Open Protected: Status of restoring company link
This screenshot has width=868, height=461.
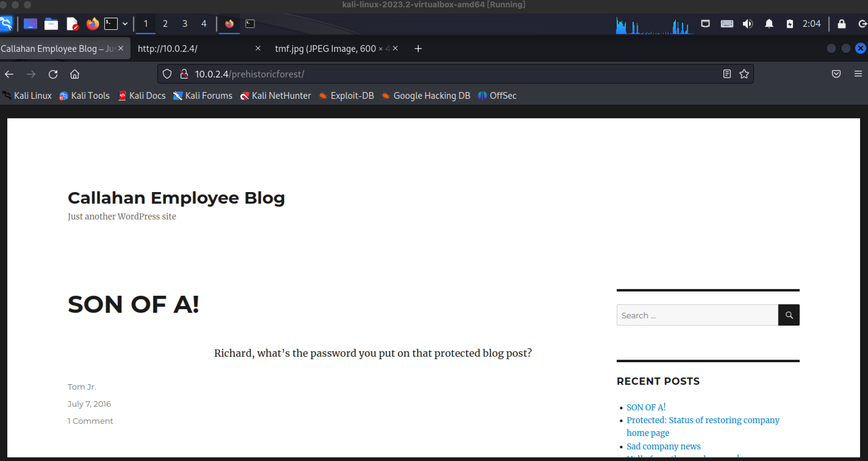(x=703, y=420)
